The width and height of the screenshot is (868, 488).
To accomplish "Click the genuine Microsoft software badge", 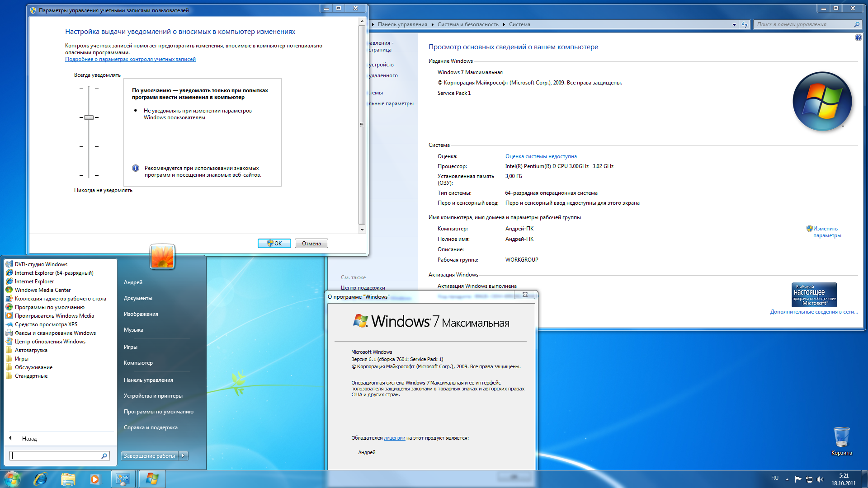I will coord(814,295).
